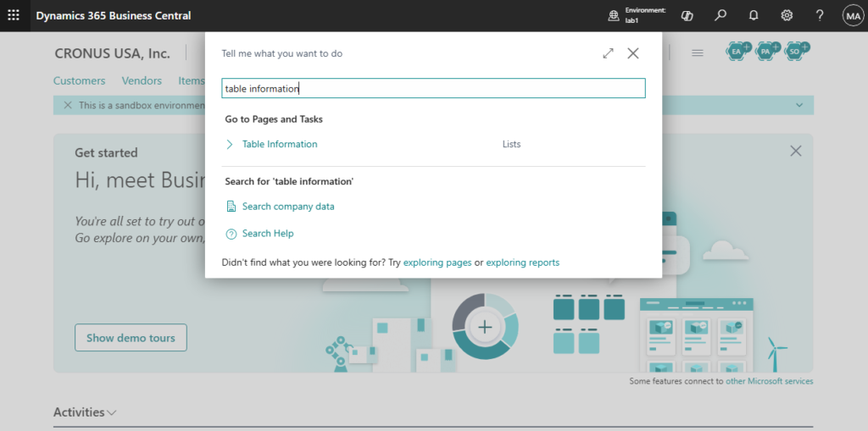This screenshot has width=868, height=431.
Task: Collapse the Activities section chevron
Action: click(112, 412)
